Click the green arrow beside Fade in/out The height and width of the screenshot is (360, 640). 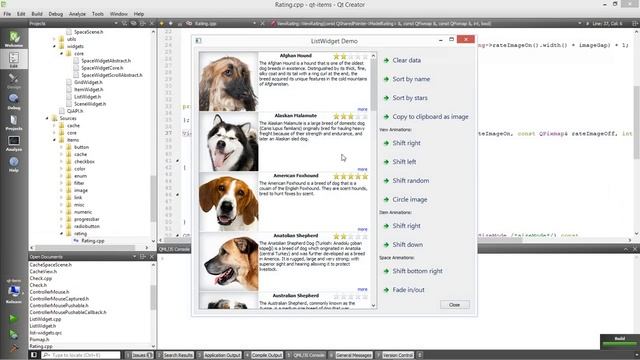(386, 290)
